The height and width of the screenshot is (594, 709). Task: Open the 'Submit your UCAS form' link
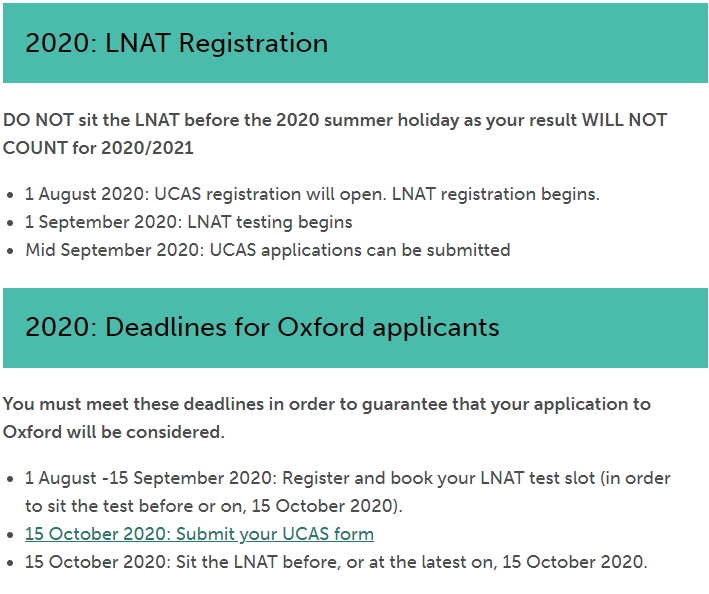point(199,534)
